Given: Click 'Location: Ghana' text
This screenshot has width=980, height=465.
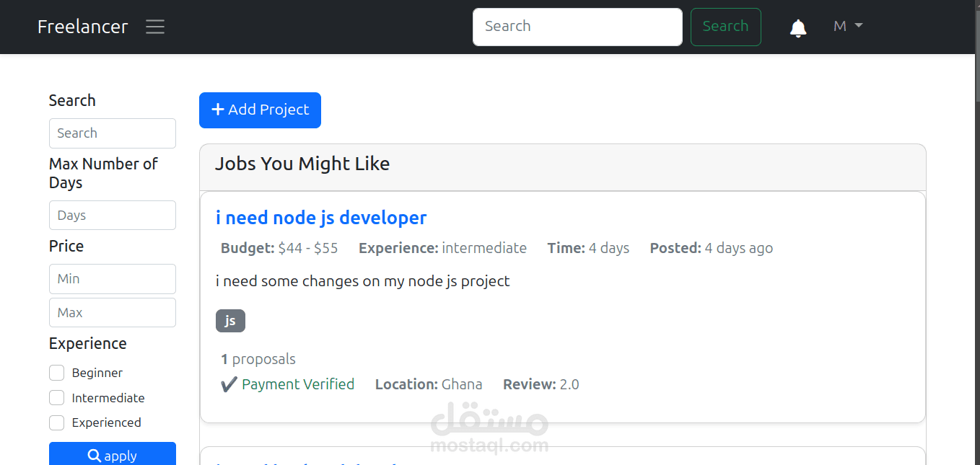Looking at the screenshot, I should tap(429, 384).
